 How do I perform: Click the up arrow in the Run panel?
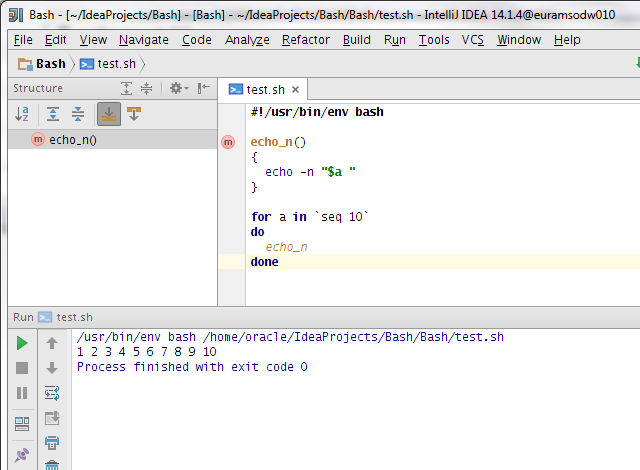52,343
